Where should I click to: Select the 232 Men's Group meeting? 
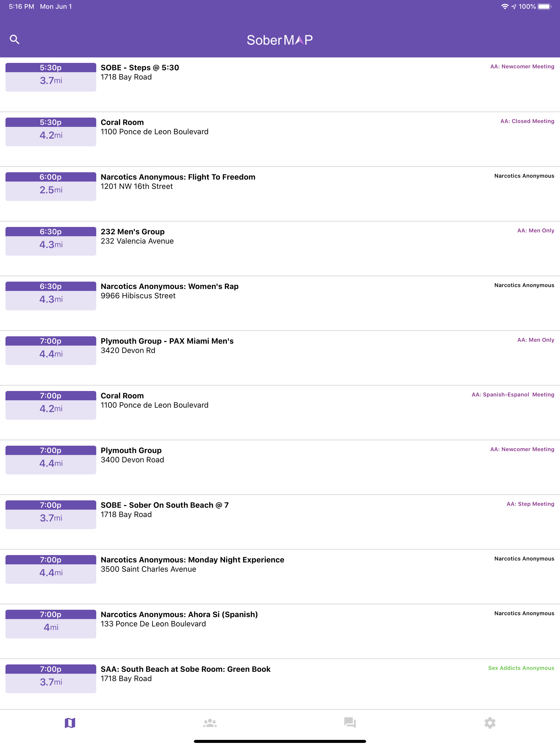coord(133,232)
